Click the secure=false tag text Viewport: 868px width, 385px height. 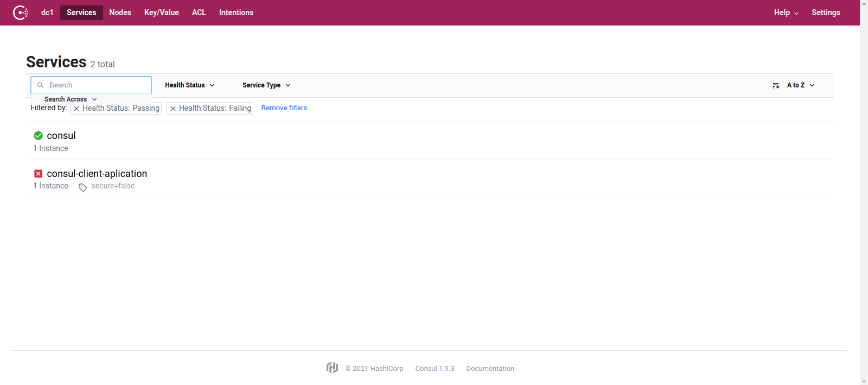[113, 186]
